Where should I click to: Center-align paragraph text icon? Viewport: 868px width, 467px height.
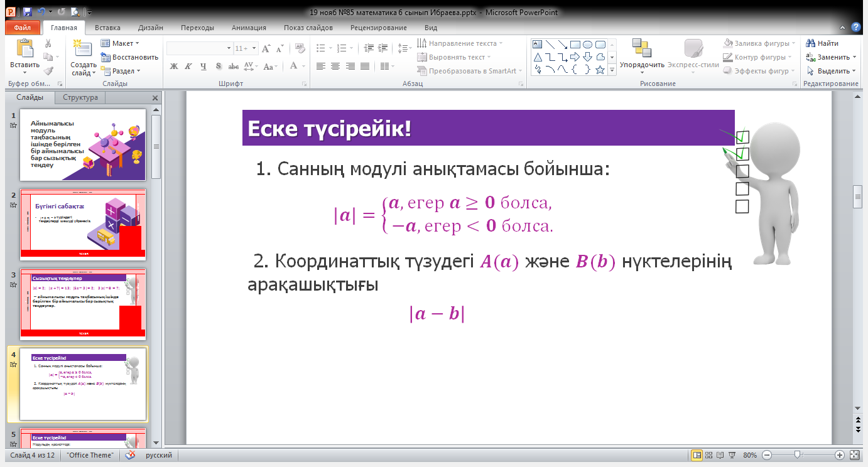(335, 66)
